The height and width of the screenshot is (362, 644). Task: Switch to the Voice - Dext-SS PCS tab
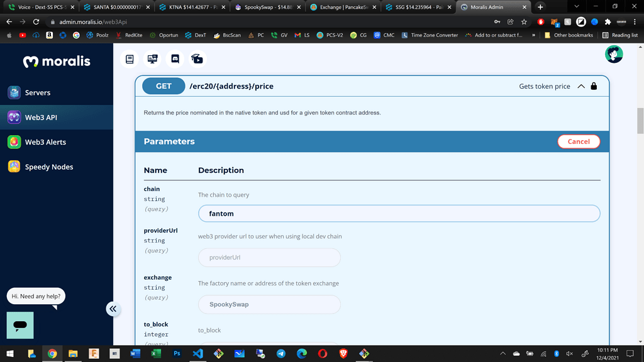(x=41, y=7)
